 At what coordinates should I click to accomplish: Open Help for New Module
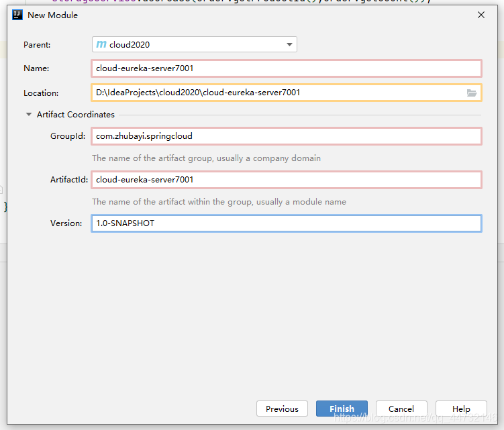461,409
